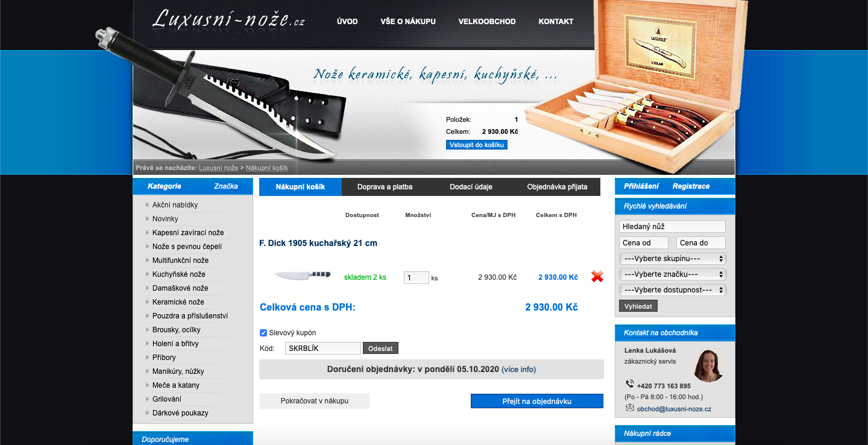Open the Vyberte skupinu dropdown
868x445 pixels.
673,258
